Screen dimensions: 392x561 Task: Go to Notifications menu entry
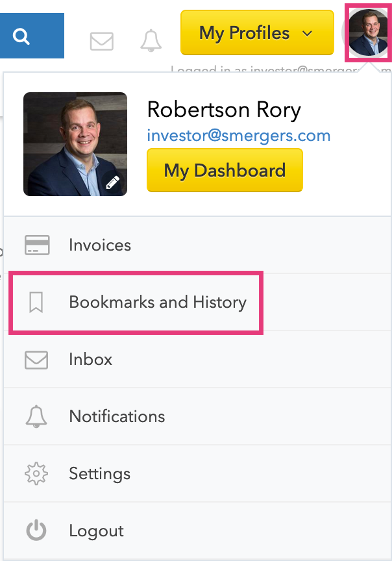[x=197, y=416]
